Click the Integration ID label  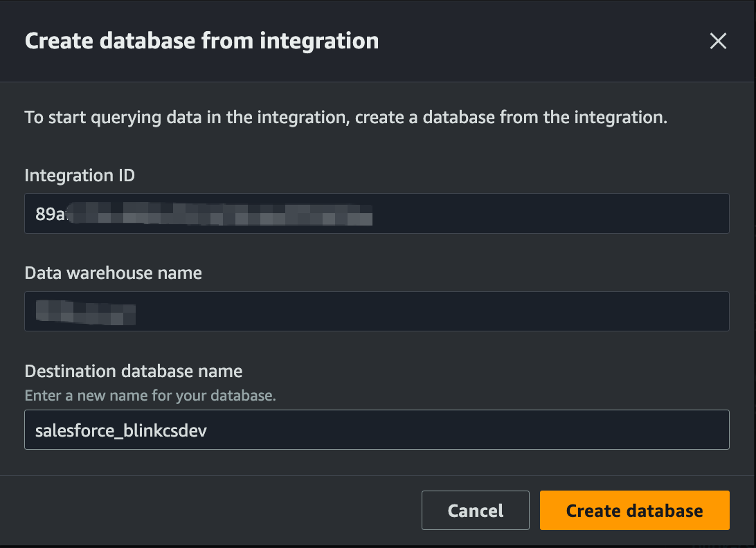click(79, 175)
